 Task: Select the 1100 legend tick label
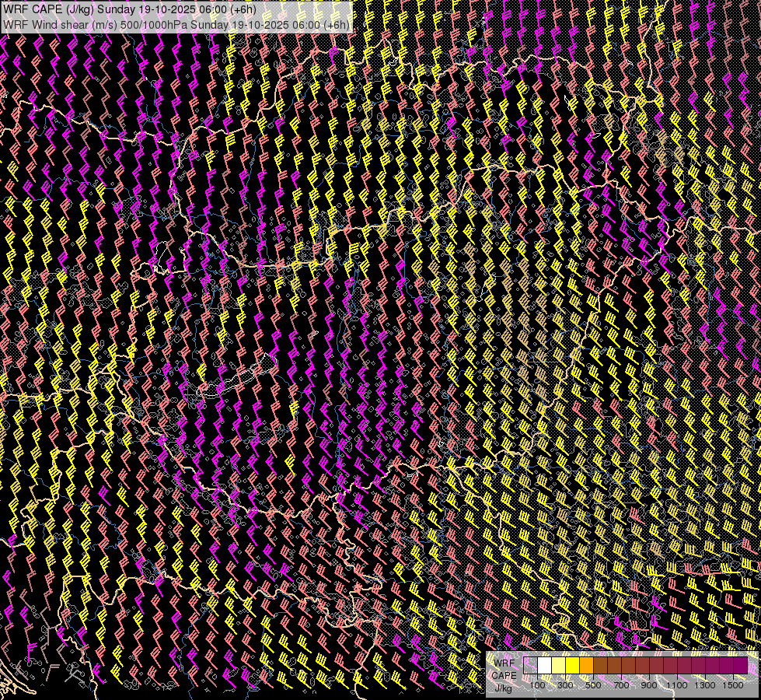(x=677, y=685)
